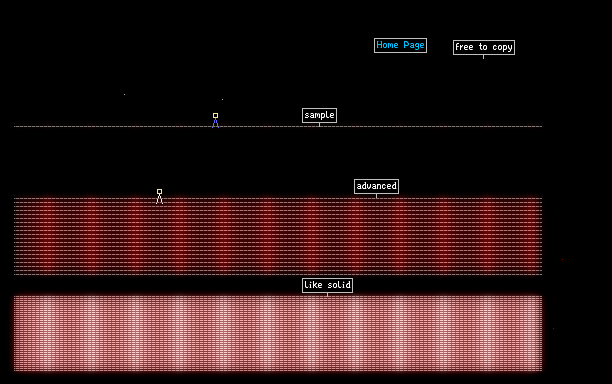Click the "like solid" label box
This screenshot has height=384, width=612.
click(327, 285)
